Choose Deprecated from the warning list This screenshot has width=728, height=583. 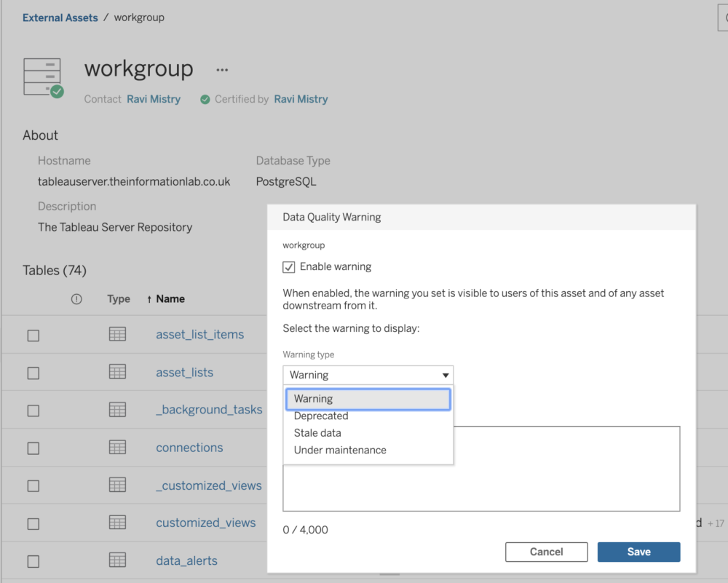321,416
